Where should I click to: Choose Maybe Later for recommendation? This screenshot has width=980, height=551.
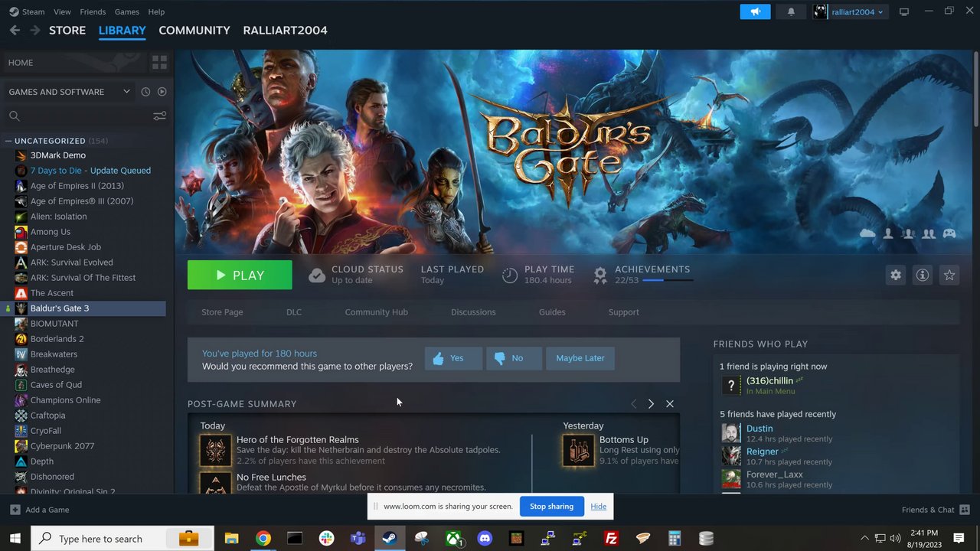tap(580, 358)
